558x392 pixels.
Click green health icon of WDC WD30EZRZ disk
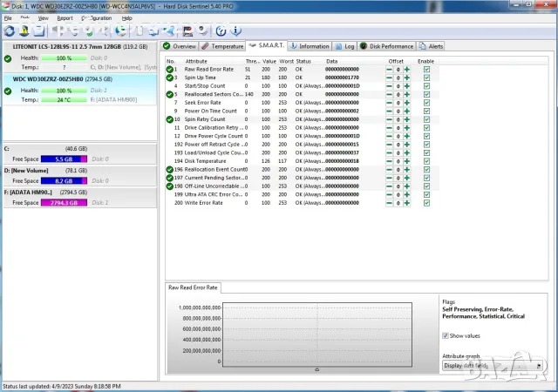coord(8,91)
